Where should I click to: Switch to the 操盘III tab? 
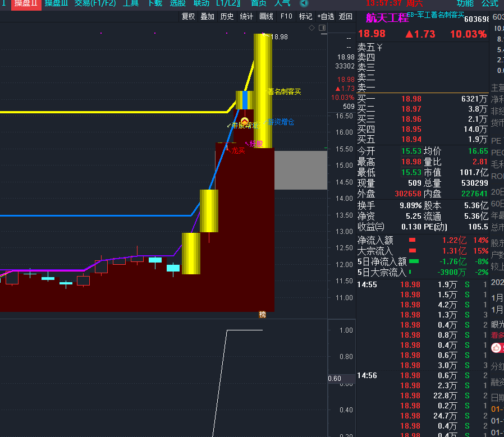(56, 3)
